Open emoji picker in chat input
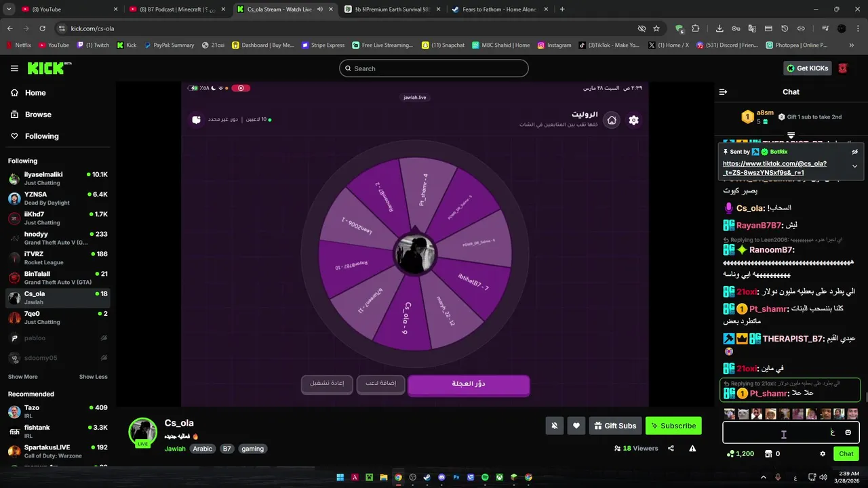This screenshot has height=488, width=868. pos(848,432)
